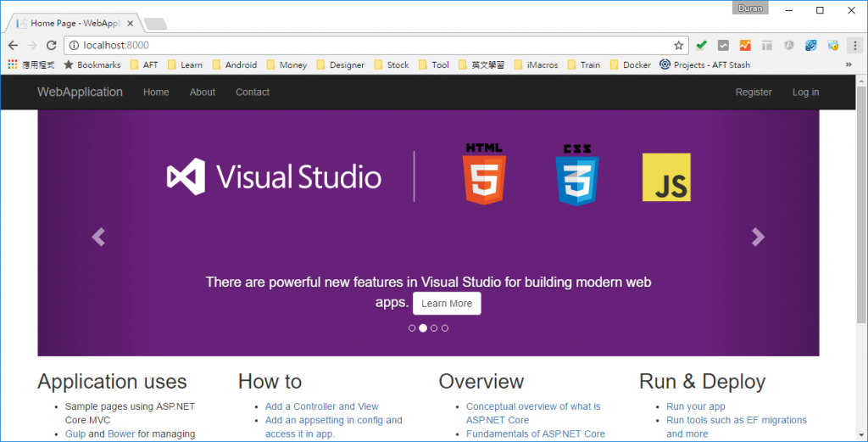Reload the page with the refresh icon
The height and width of the screenshot is (442, 868).
point(52,46)
